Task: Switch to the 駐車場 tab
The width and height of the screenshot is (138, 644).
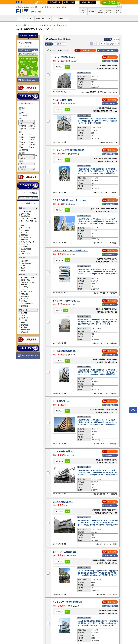Action: click(60, 18)
